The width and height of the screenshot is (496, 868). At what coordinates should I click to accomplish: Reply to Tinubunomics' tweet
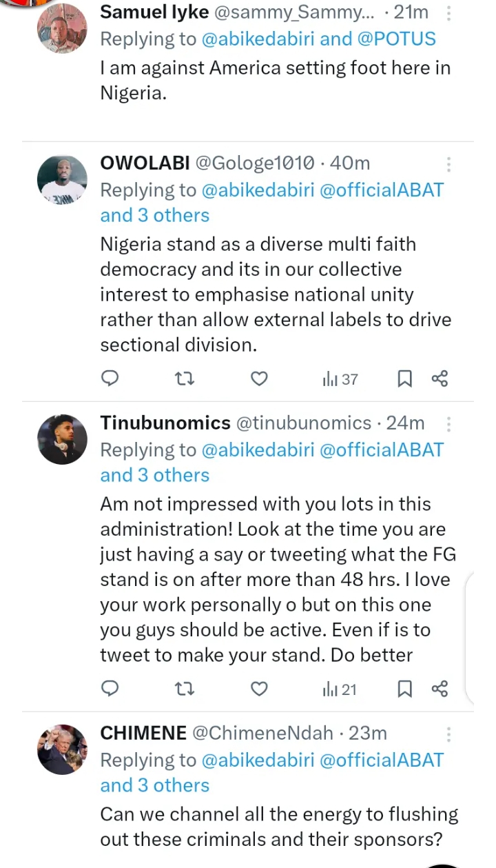pyautogui.click(x=110, y=688)
